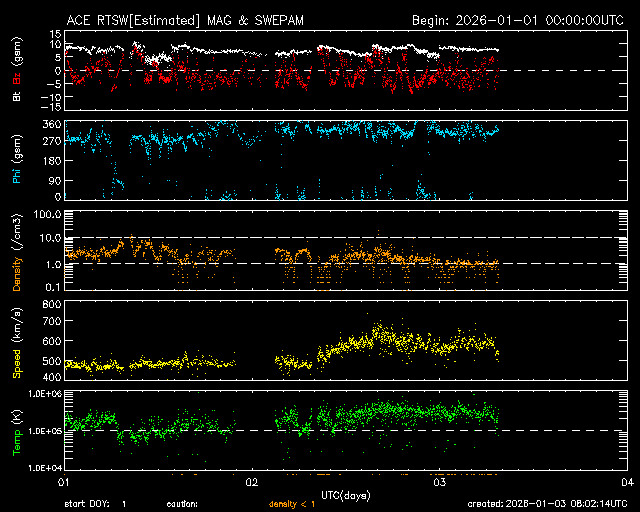Select the orange Density (/cm3) axis label
640x512 pixels.
[x=16, y=250]
